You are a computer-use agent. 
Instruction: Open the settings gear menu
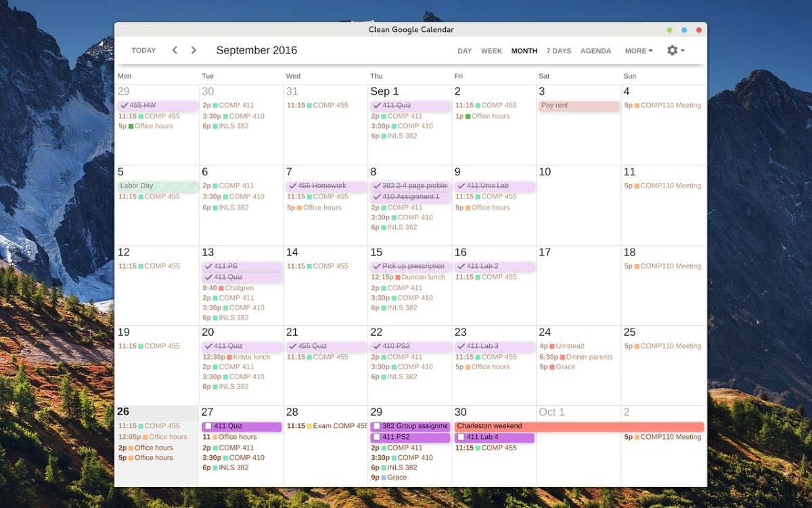coord(672,50)
